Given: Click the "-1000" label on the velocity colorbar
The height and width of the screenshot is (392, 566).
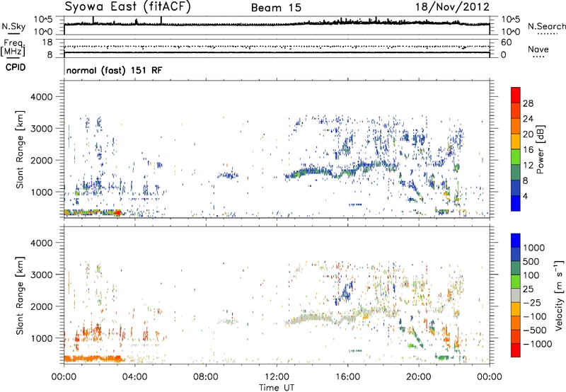Looking at the screenshot, I should (x=538, y=344).
